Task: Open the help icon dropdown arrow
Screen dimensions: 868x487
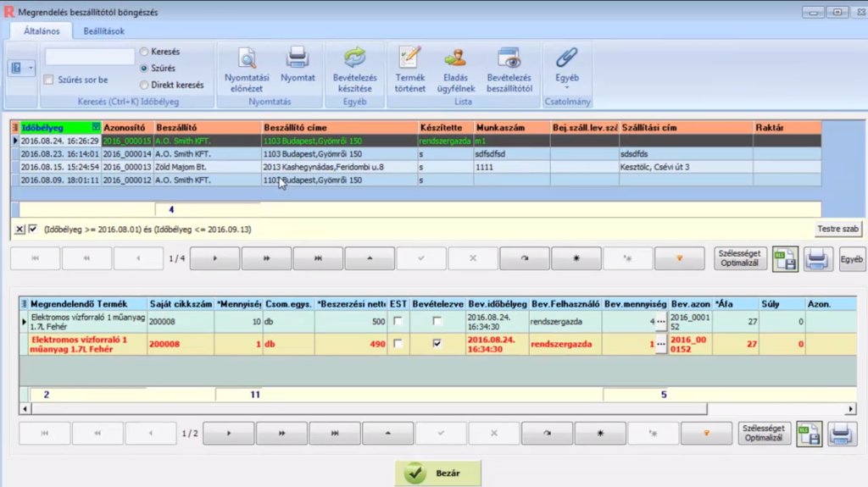Action: click(31, 68)
